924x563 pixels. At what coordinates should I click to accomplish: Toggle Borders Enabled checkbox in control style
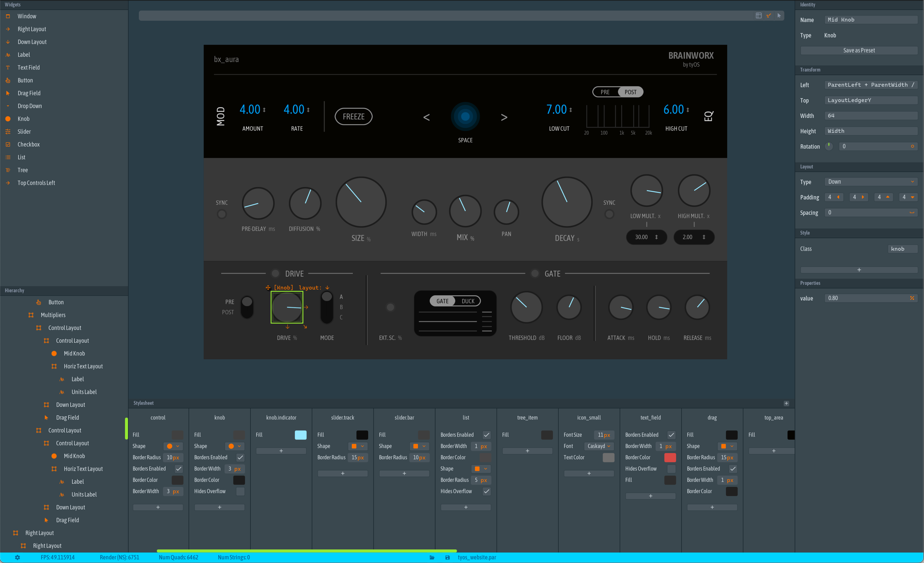(x=179, y=469)
